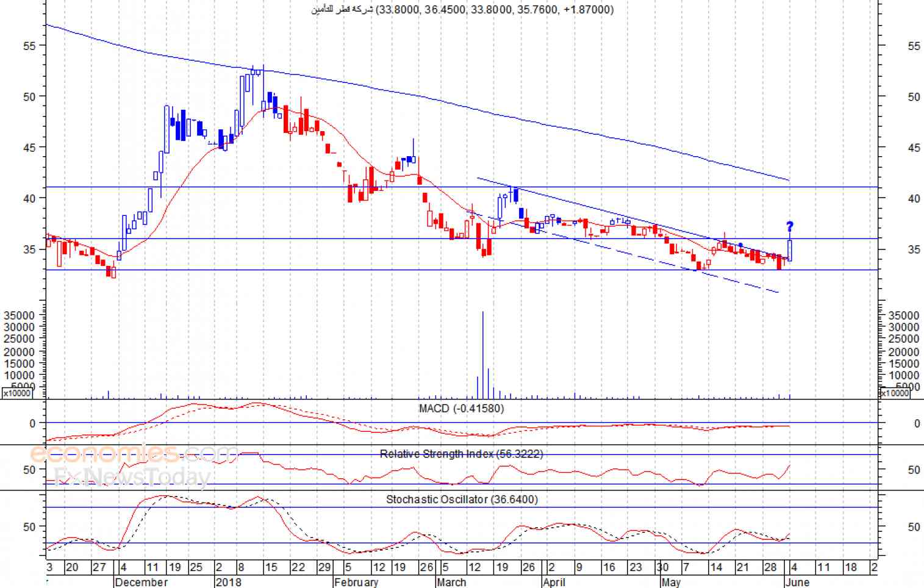
Task: Select the Stochastic Oscillator (36.6400) title
Action: (462, 500)
